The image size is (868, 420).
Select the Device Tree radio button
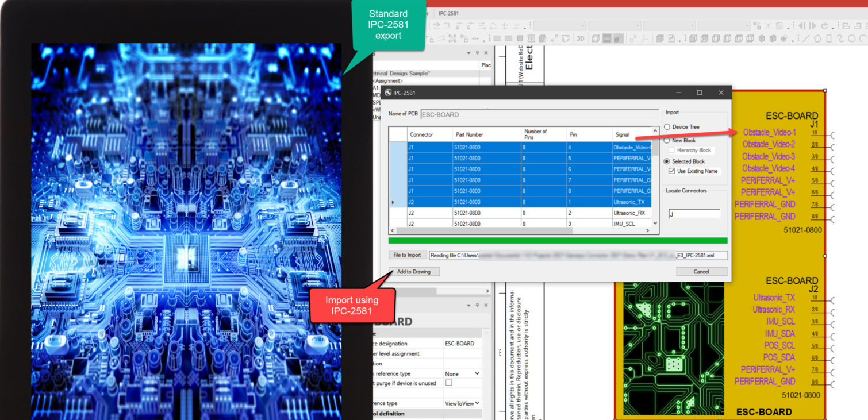[667, 127]
